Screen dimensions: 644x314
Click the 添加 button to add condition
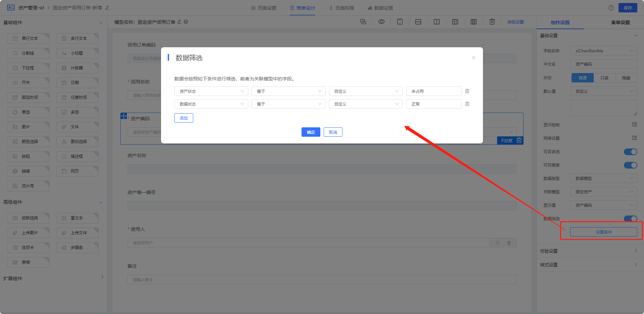point(184,118)
